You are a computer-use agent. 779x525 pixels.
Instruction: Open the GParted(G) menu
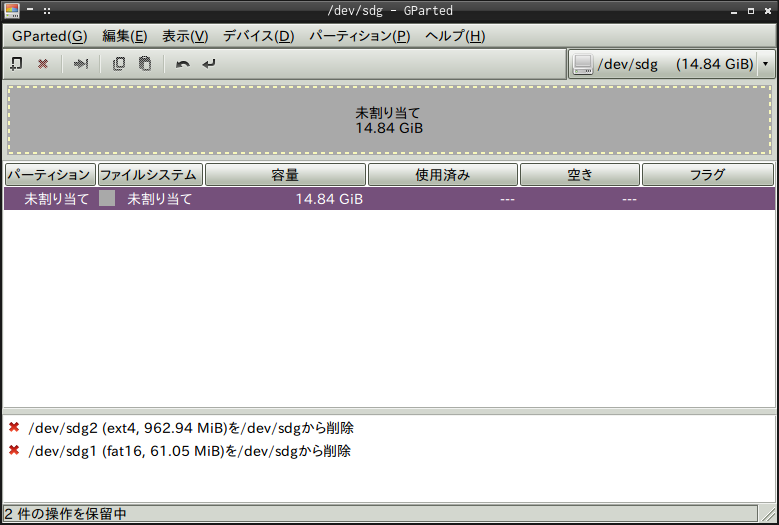tap(50, 36)
